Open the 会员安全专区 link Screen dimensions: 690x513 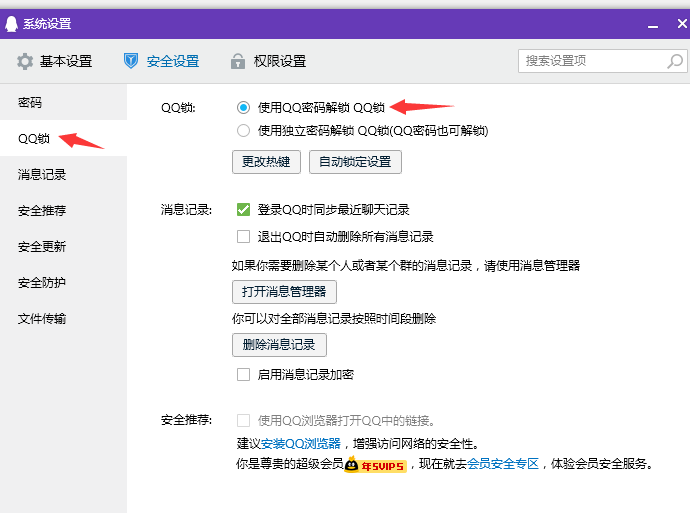click(503, 464)
